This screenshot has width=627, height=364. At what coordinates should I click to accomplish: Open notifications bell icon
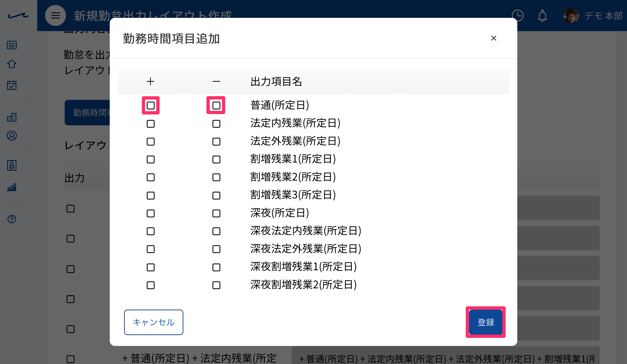(x=542, y=16)
